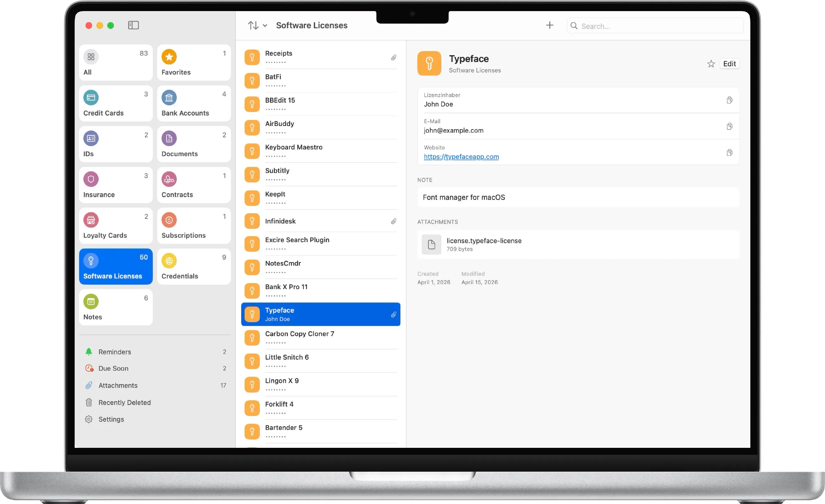Click the Edit button
Viewport: 825px width, 504px height.
click(x=729, y=63)
